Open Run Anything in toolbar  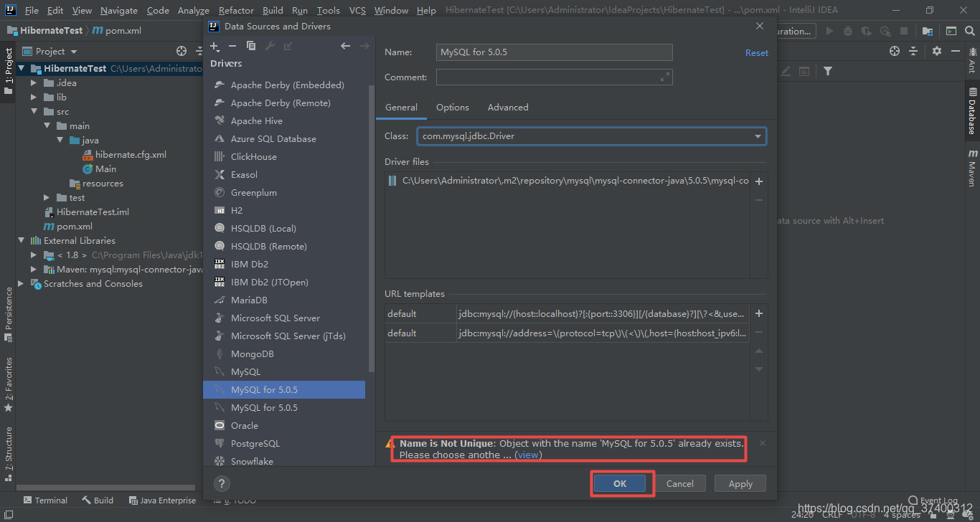[x=951, y=31]
